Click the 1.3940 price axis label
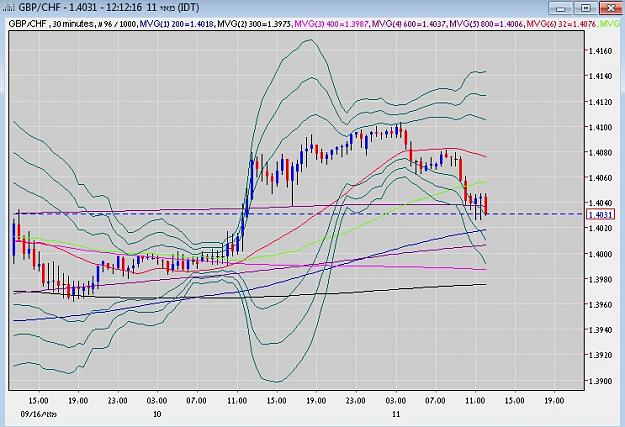625x427 pixels. tap(600, 330)
